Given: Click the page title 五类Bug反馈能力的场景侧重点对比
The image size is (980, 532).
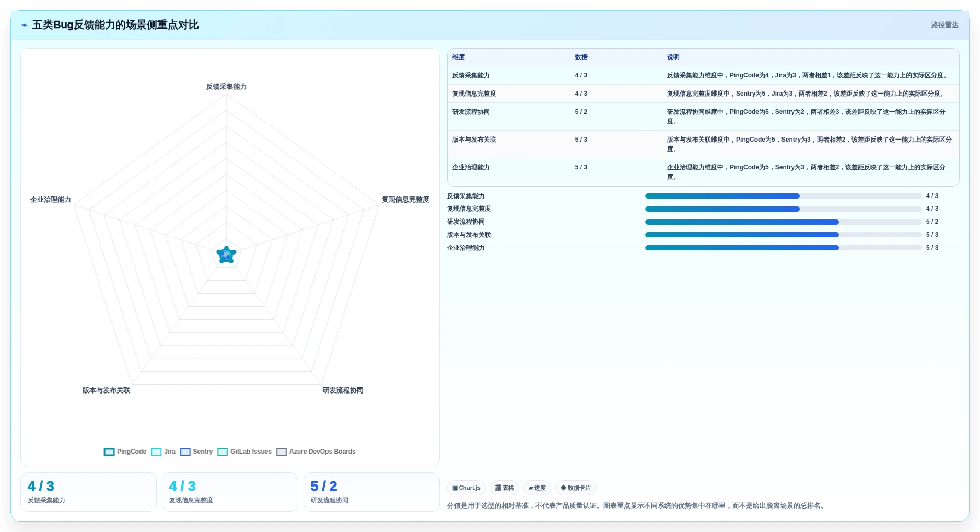Looking at the screenshot, I should [x=115, y=25].
